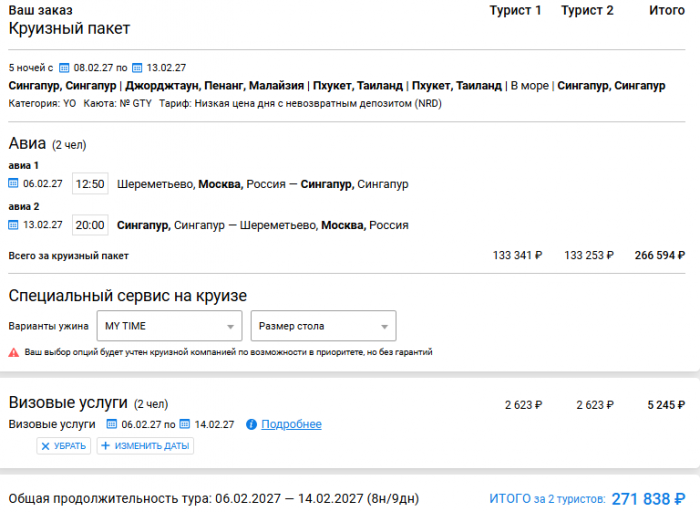Click the Каюта: № GTY text
The height and width of the screenshot is (512, 700).
(117, 104)
